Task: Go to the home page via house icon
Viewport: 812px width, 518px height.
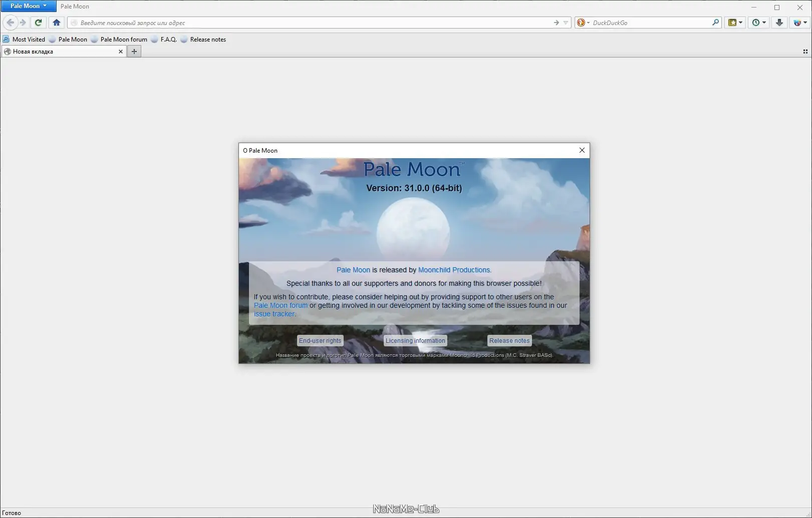Action: coord(57,23)
